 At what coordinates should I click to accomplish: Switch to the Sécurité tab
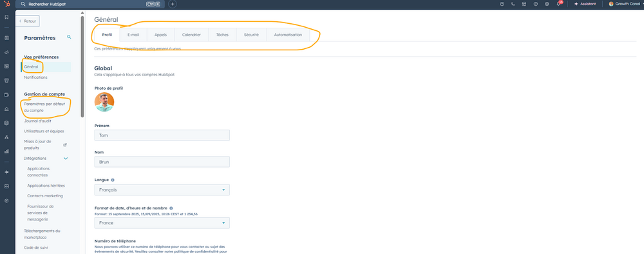coord(251,35)
